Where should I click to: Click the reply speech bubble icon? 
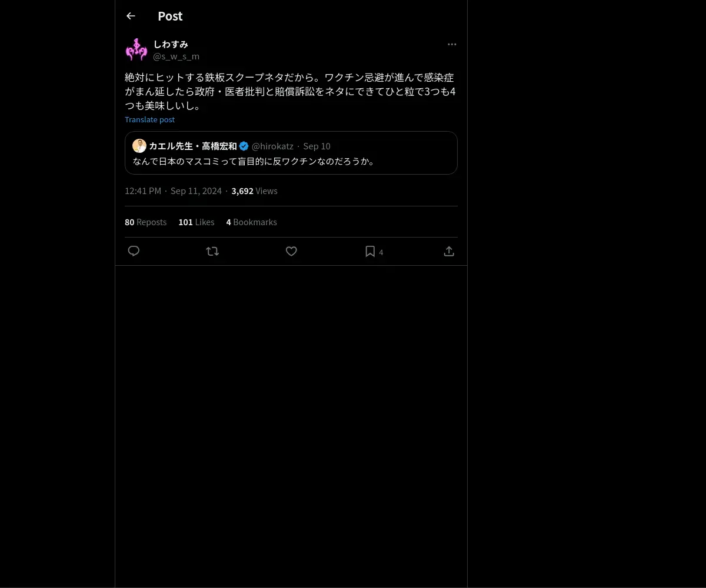pyautogui.click(x=134, y=251)
